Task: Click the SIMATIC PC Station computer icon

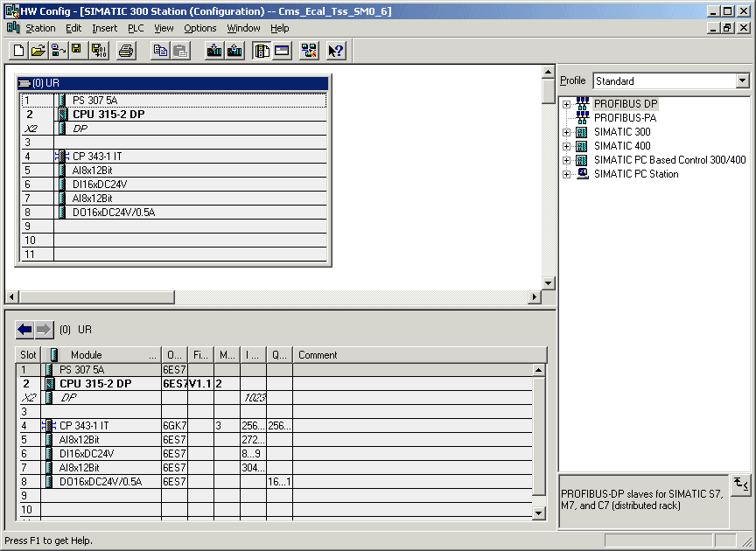Action: [x=583, y=173]
